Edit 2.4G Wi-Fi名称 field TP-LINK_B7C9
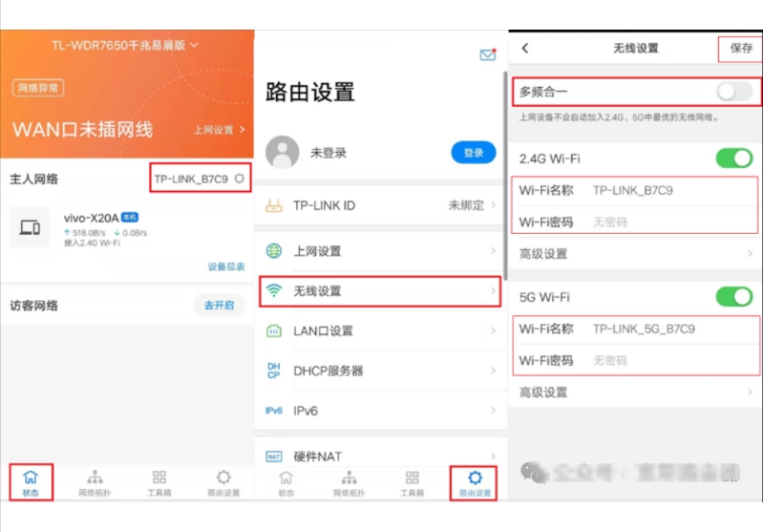 pos(635,190)
